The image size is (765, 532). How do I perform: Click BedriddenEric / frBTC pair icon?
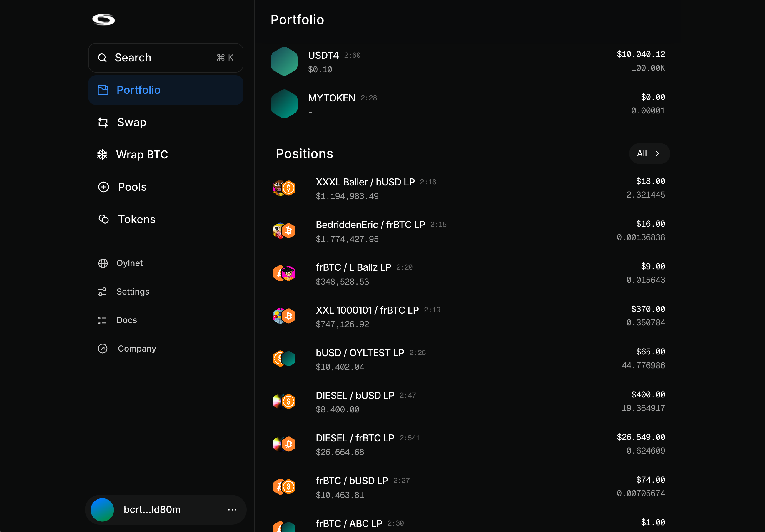(x=284, y=231)
